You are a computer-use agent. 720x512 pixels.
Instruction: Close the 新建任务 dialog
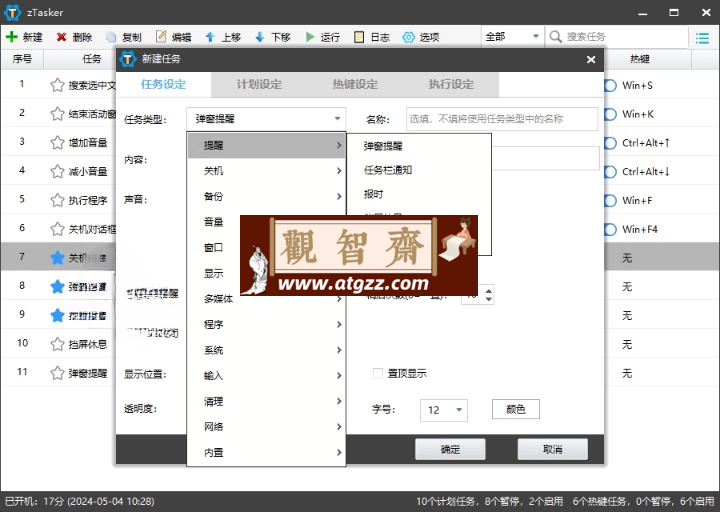pos(591,59)
